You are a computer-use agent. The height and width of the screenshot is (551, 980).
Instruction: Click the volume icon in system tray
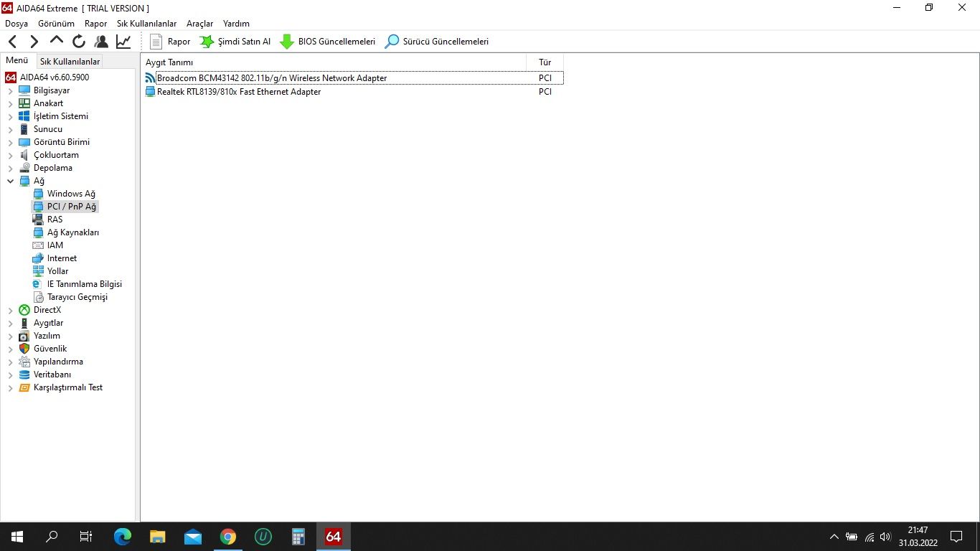[x=885, y=537]
